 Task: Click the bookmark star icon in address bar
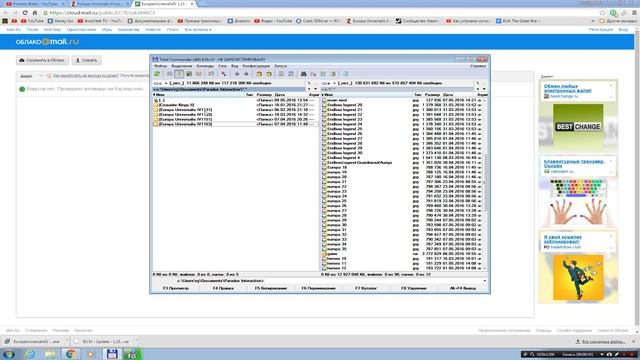[x=602, y=13]
